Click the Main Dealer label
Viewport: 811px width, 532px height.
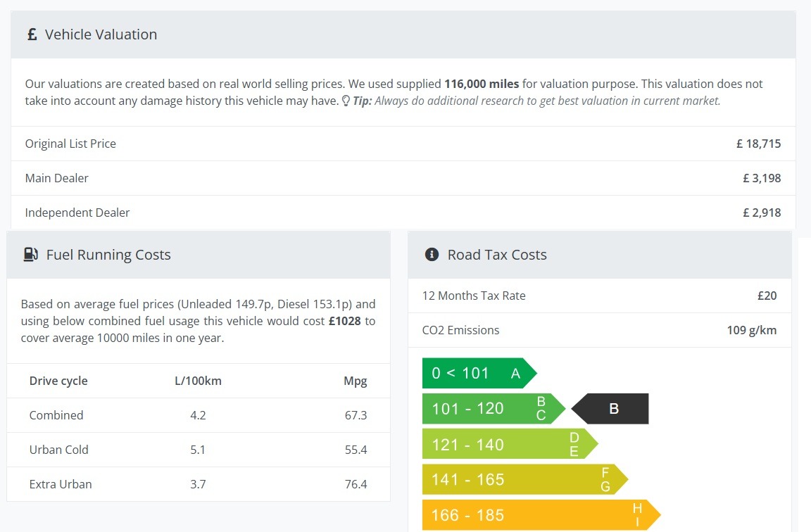[x=57, y=178]
